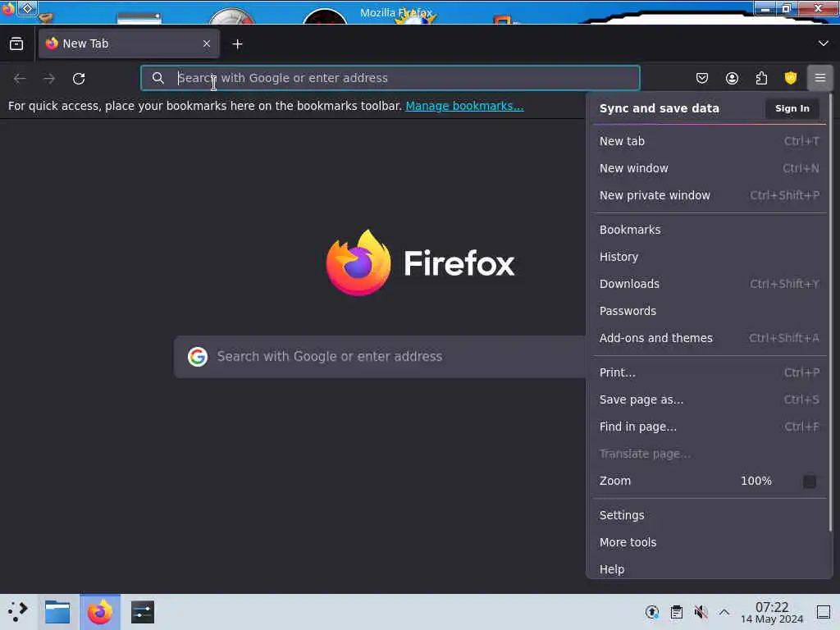Open the Extensions puzzle-piece icon
Viewport: 840px width, 630px height.
(x=761, y=78)
